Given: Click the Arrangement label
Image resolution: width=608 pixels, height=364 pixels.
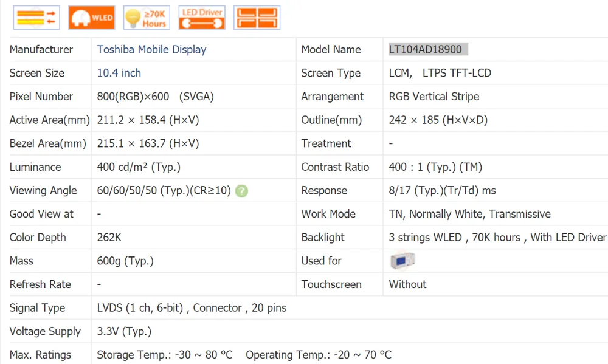Looking at the screenshot, I should [x=333, y=97].
